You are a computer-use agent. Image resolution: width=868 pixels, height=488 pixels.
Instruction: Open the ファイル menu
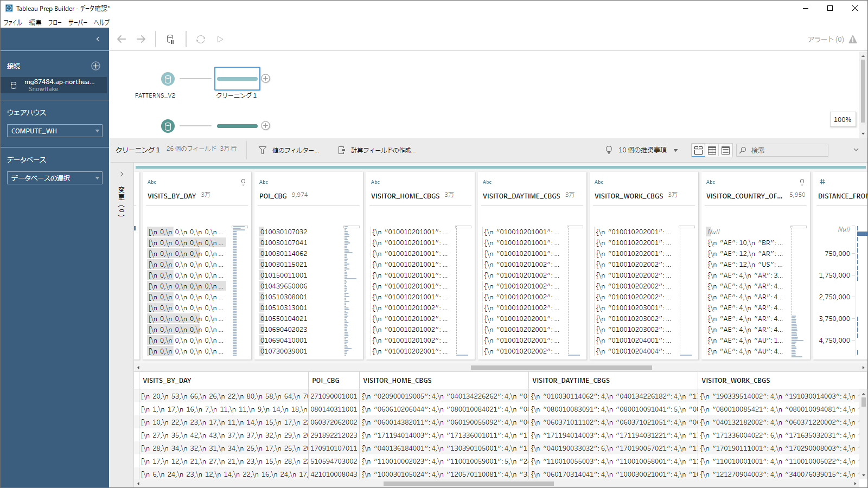point(13,22)
